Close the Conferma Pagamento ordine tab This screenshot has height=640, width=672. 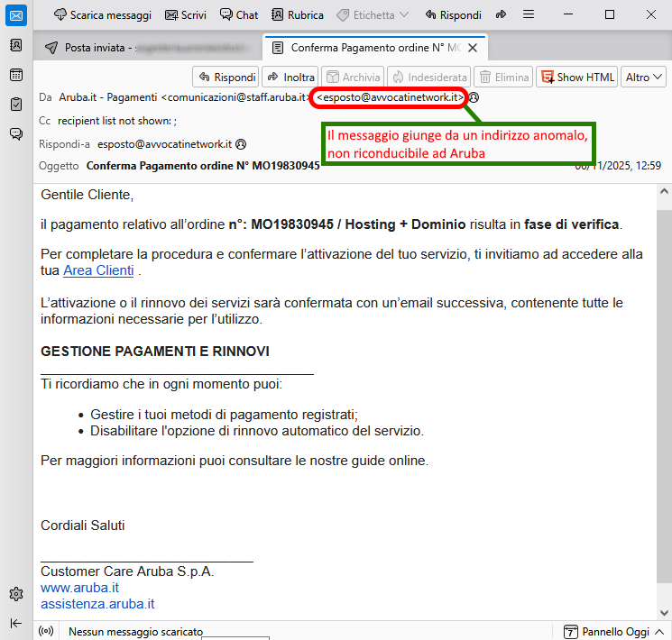[473, 48]
